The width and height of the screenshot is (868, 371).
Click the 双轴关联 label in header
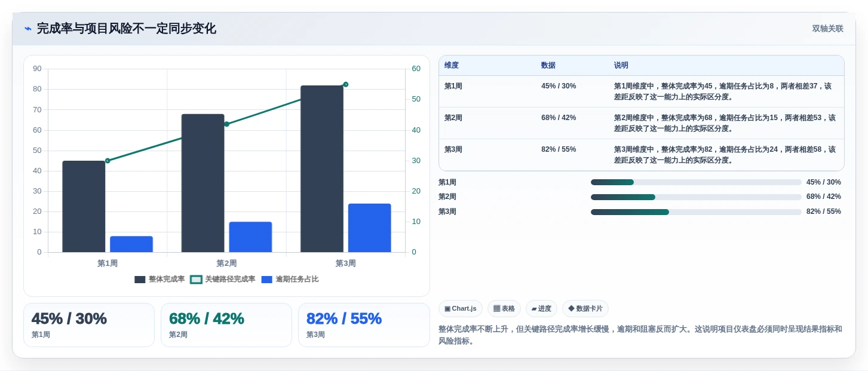coord(827,29)
